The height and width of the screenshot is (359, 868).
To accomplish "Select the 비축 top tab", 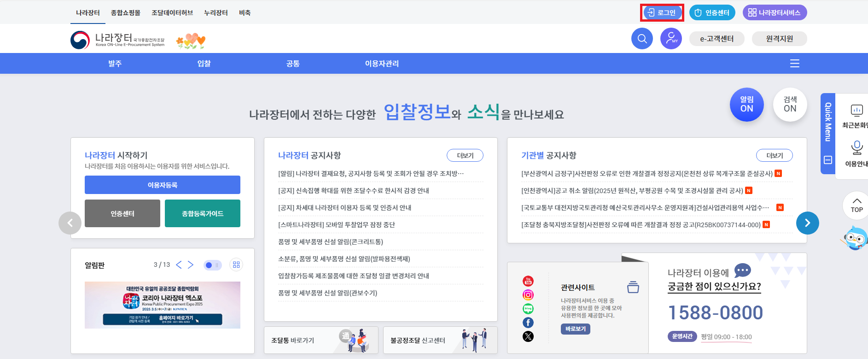I will pos(245,13).
